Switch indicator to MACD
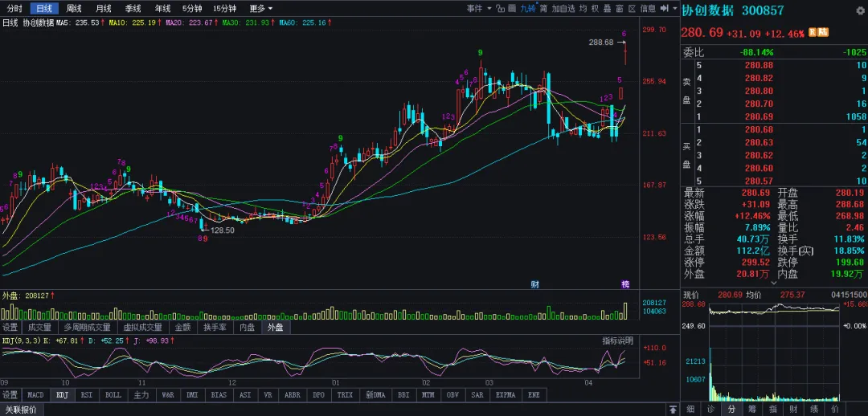 point(36,395)
